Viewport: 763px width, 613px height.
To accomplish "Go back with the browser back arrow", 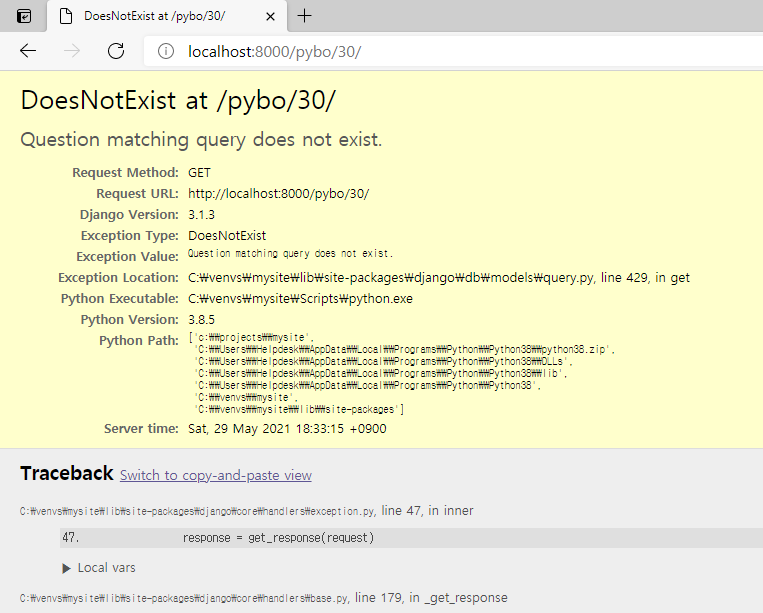I will coord(28,51).
